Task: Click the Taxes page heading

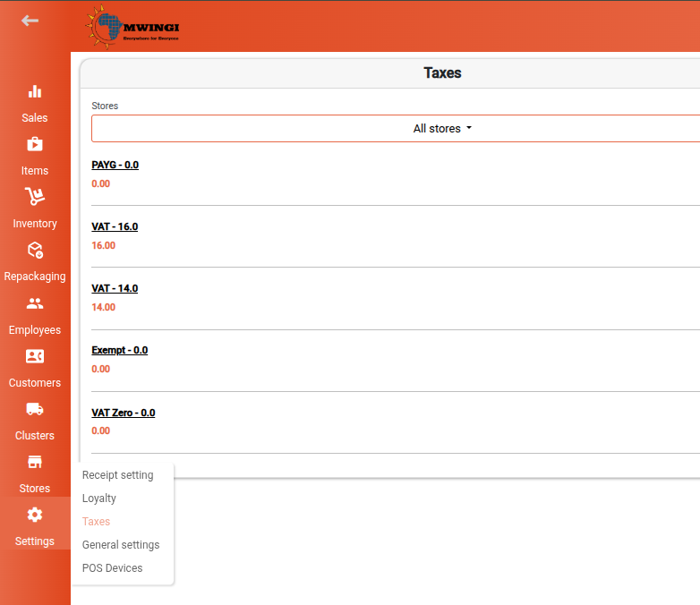Action: [442, 72]
